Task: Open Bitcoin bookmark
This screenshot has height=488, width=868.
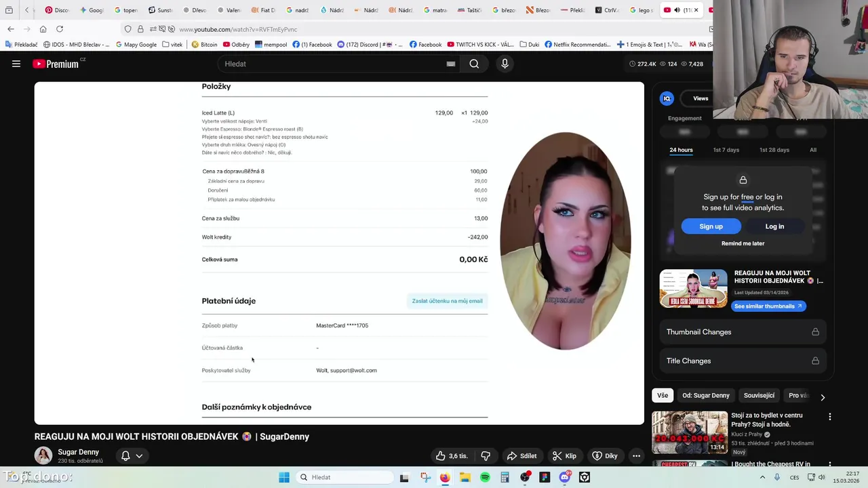Action: coord(204,45)
